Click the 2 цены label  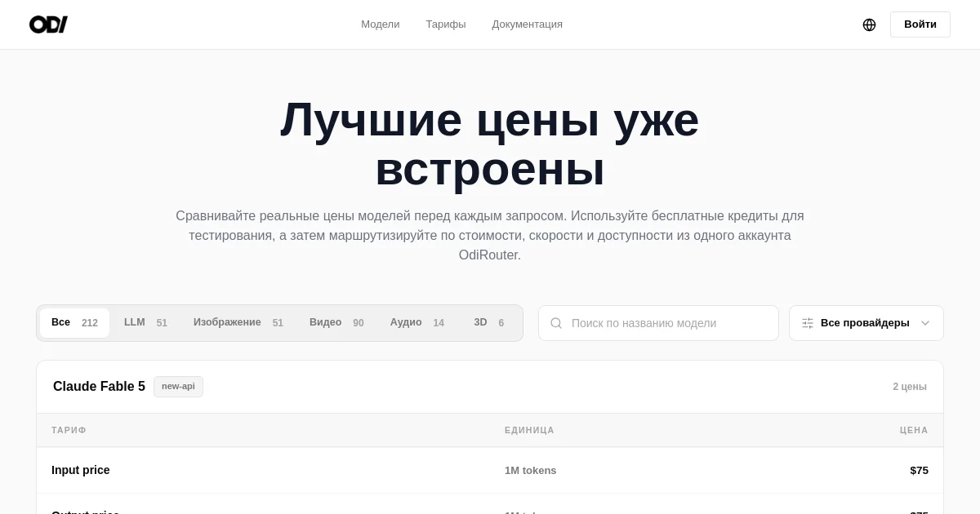point(910,387)
